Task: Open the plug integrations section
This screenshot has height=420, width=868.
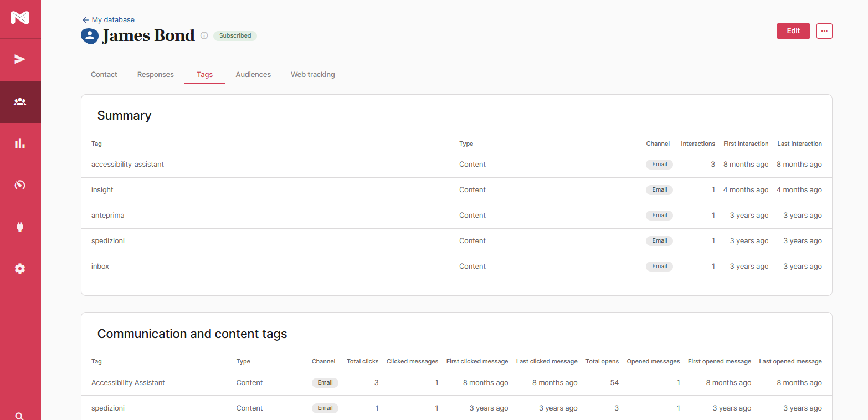Action: tap(20, 227)
